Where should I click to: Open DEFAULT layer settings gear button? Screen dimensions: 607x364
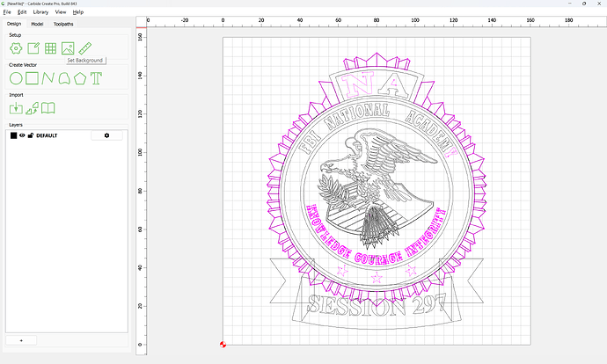[x=106, y=135]
